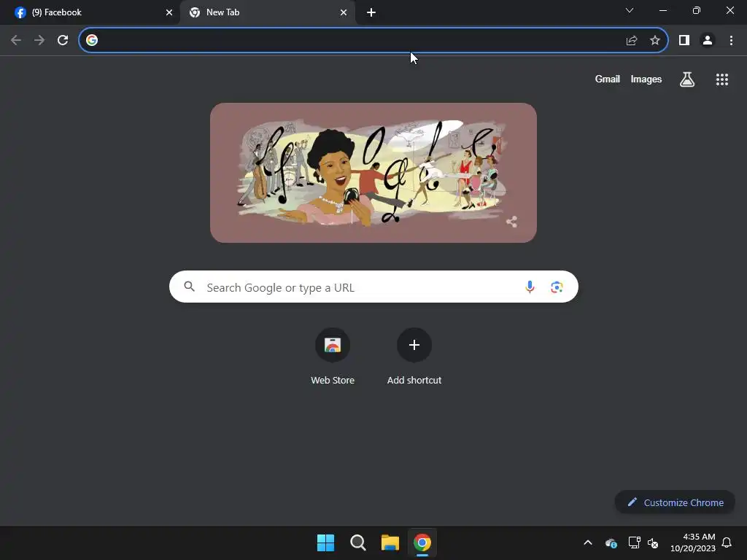Screen dimensions: 747x560
Task: Open the Chrome profile menu
Action: 708,40
